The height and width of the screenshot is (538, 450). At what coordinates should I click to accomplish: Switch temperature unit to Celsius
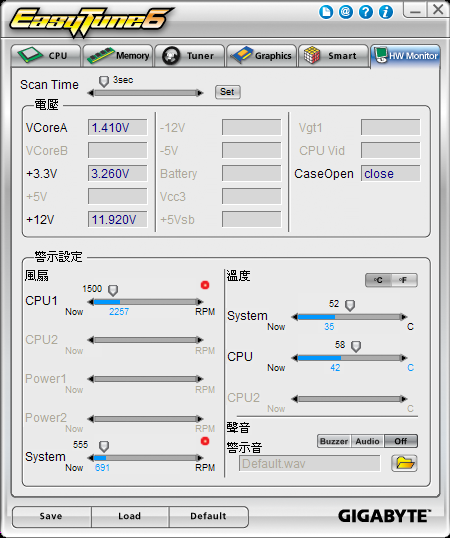click(x=378, y=280)
